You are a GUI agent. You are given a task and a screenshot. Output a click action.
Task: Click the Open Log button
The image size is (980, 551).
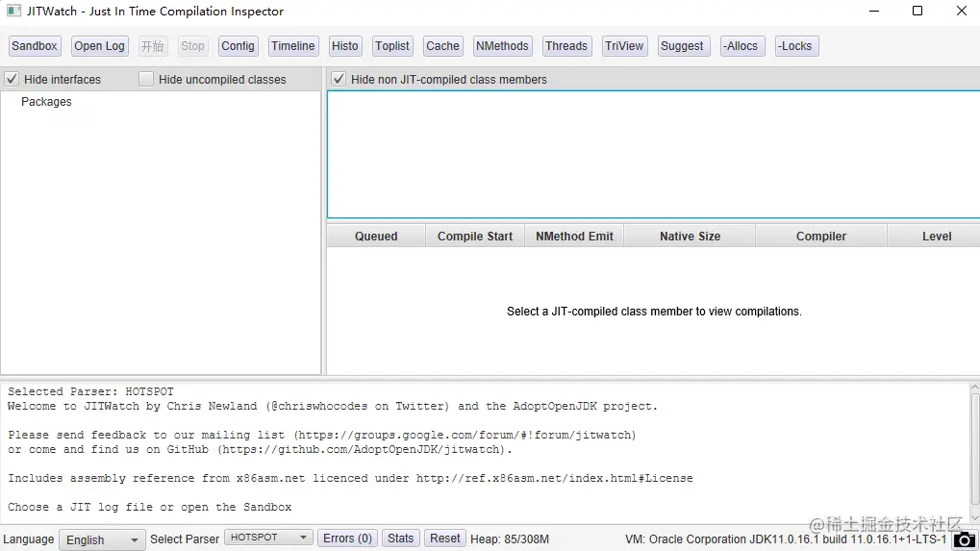pos(99,45)
